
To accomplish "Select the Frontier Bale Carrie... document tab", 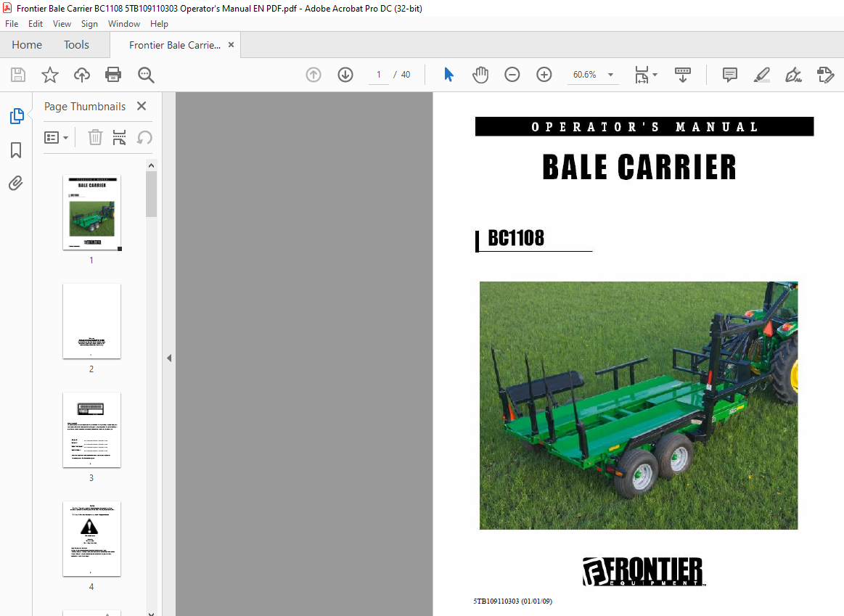I will [174, 45].
